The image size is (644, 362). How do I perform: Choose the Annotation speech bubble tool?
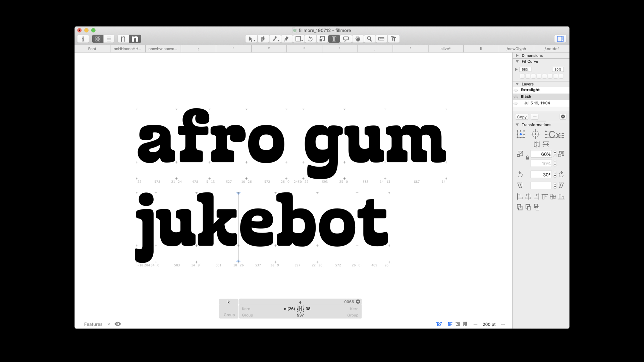click(346, 39)
